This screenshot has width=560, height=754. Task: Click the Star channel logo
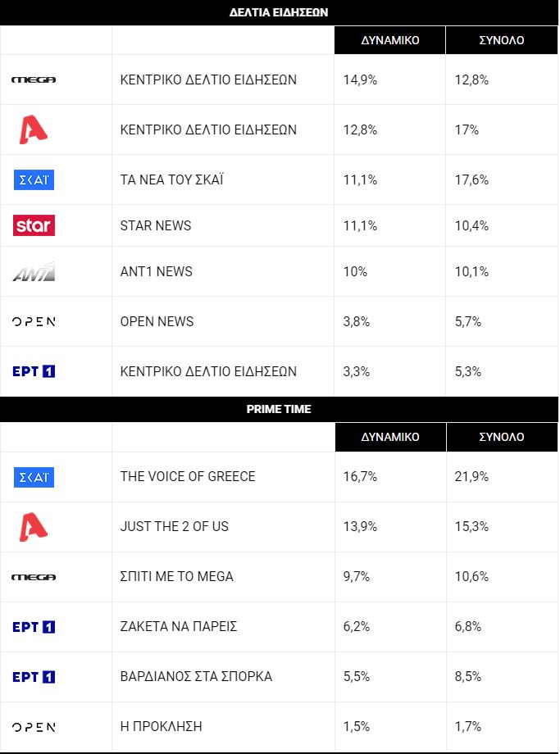click(x=34, y=225)
